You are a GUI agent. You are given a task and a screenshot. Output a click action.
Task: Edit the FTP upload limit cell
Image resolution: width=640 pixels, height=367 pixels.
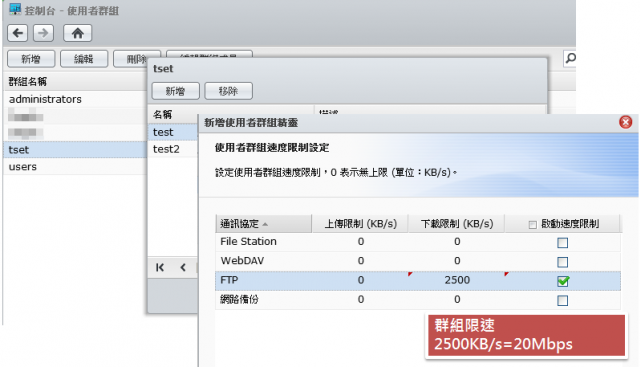[360, 280]
